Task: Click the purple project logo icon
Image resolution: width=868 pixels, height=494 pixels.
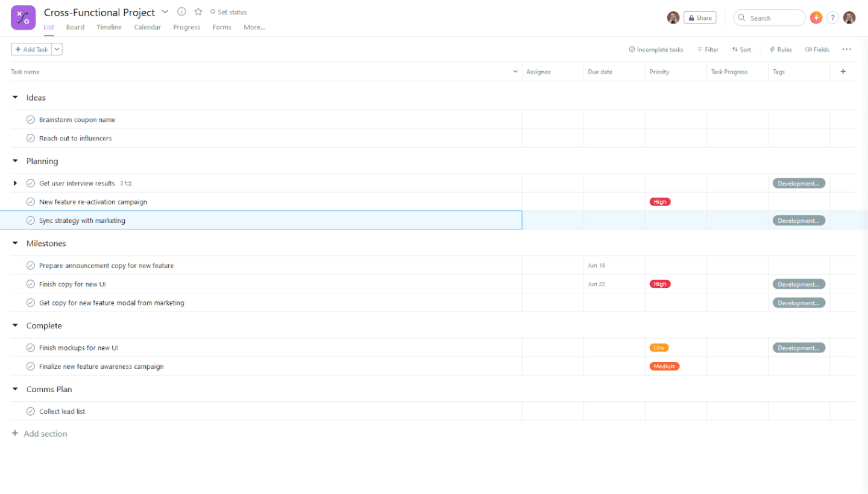Action: click(x=24, y=17)
